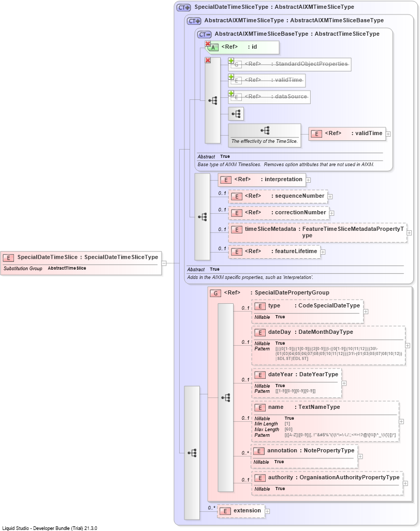Expand the interpretation element
420x531 pixels.
click(308, 180)
